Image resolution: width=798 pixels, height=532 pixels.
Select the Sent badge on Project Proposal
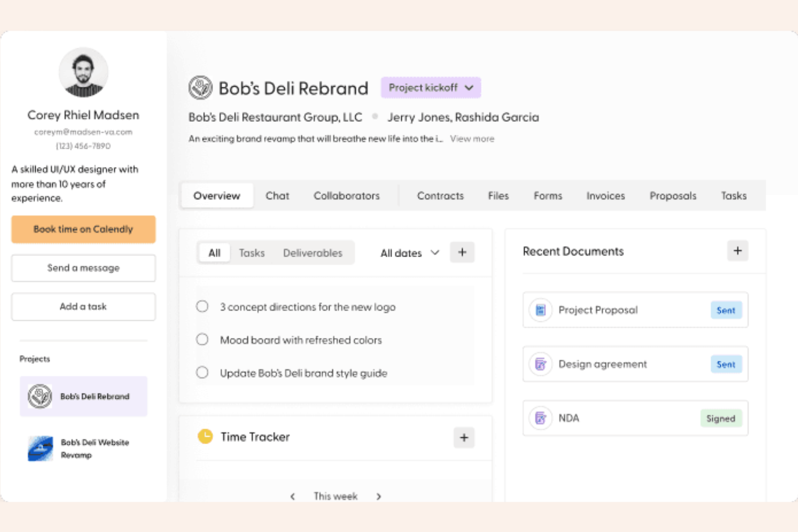coord(725,310)
